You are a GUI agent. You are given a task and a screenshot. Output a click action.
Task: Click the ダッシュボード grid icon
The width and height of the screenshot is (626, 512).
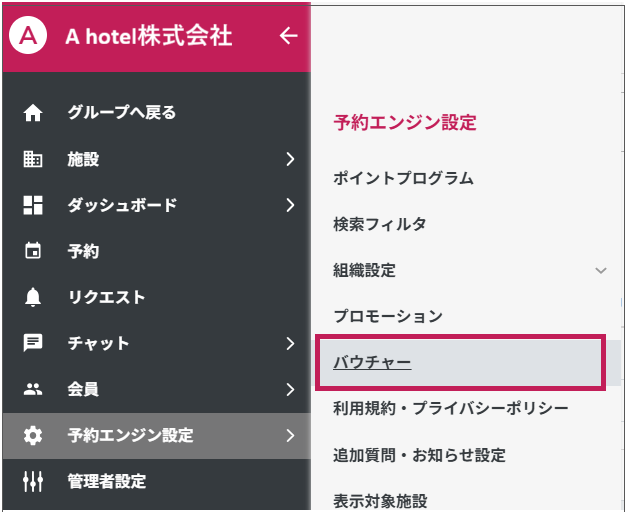point(33,205)
